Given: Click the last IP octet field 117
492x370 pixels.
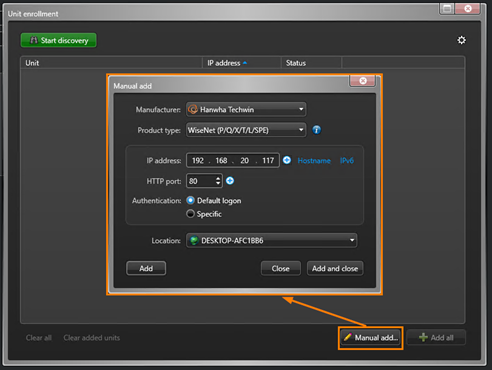Looking at the screenshot, I should click(x=268, y=161).
